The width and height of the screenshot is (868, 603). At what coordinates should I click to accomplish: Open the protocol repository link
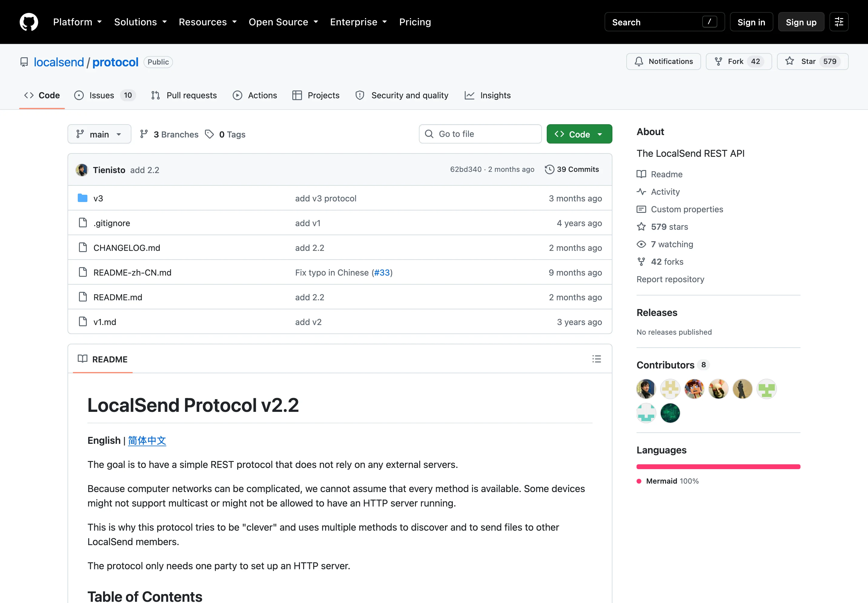[115, 62]
